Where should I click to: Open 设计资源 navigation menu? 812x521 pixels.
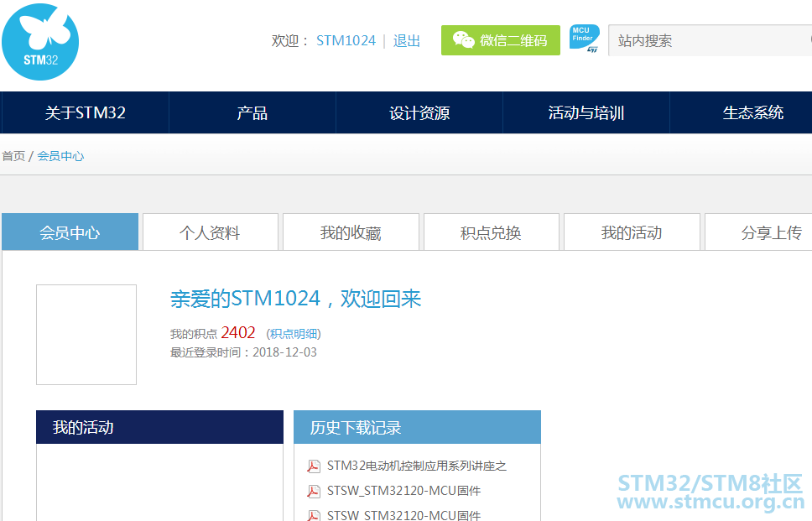coord(419,113)
